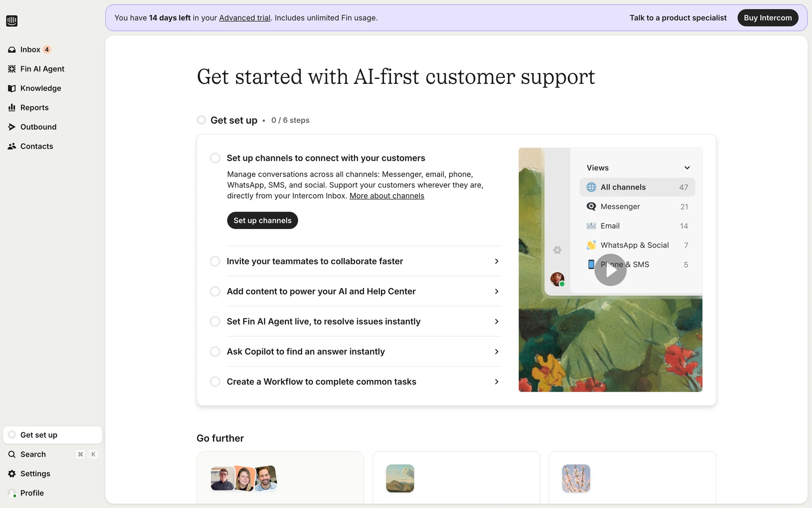Expand 'Add content to power your AI' chevron
The image size is (812, 508).
point(497,291)
